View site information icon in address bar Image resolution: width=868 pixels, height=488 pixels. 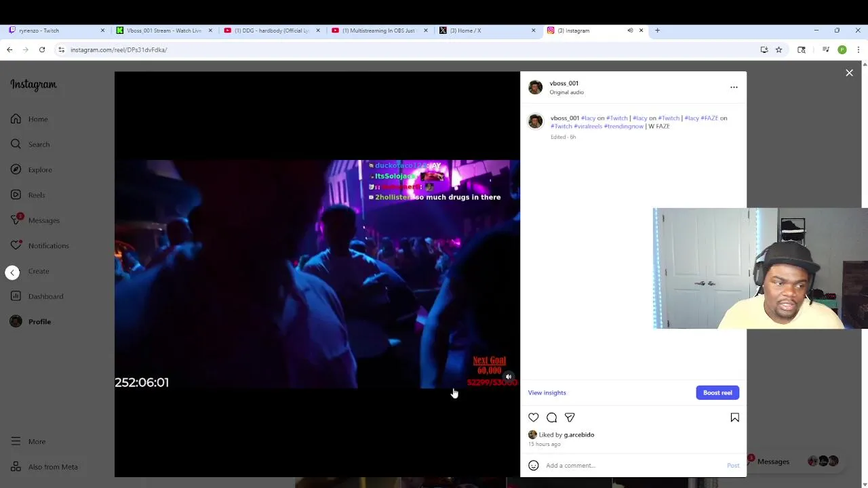(61, 49)
